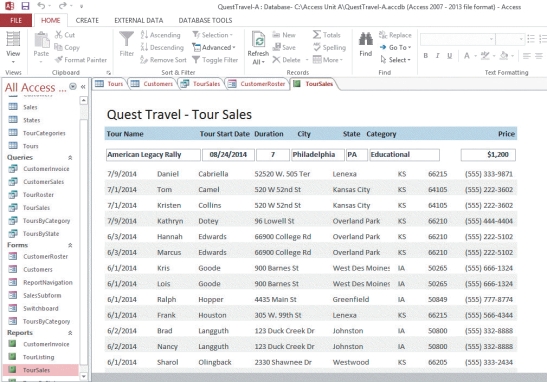
Task: Toggle Underline formatting
Action: pyautogui.click(x=450, y=56)
